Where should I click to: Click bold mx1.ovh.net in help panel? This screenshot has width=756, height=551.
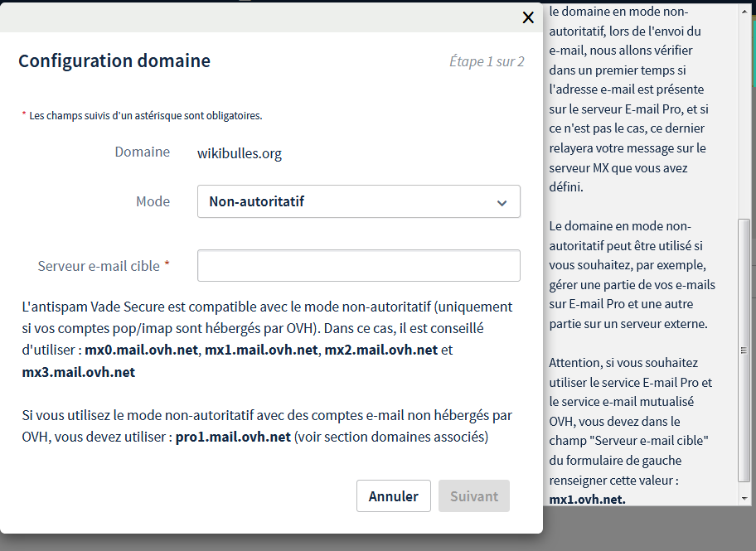tap(587, 500)
